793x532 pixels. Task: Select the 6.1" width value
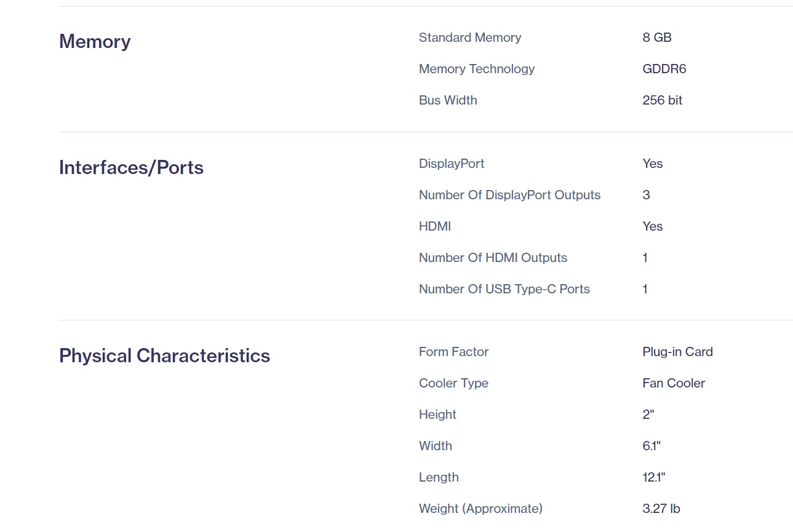click(x=651, y=446)
